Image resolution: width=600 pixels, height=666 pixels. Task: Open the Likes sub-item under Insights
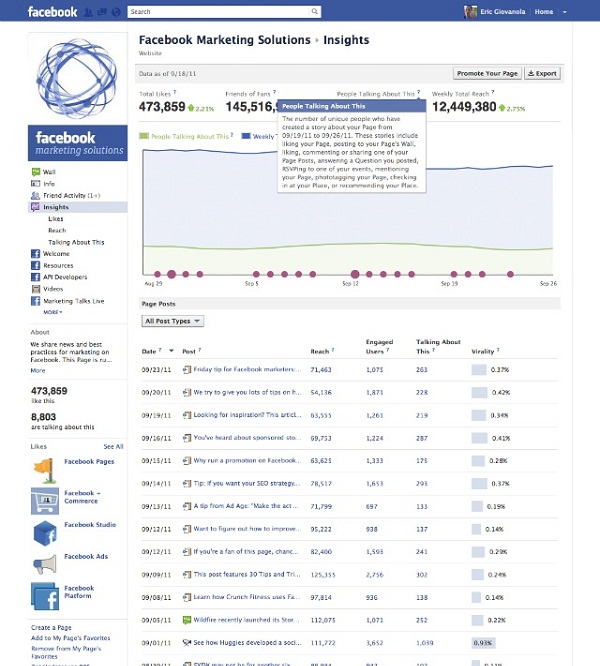(56, 219)
